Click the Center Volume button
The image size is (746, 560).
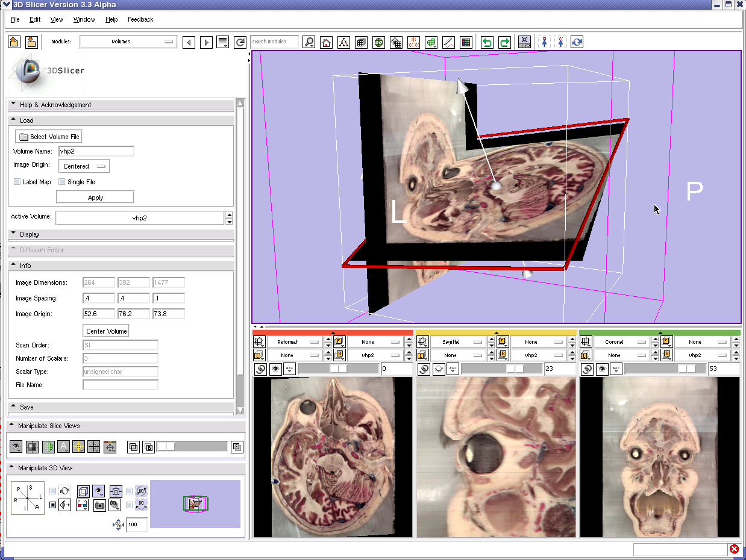click(105, 331)
